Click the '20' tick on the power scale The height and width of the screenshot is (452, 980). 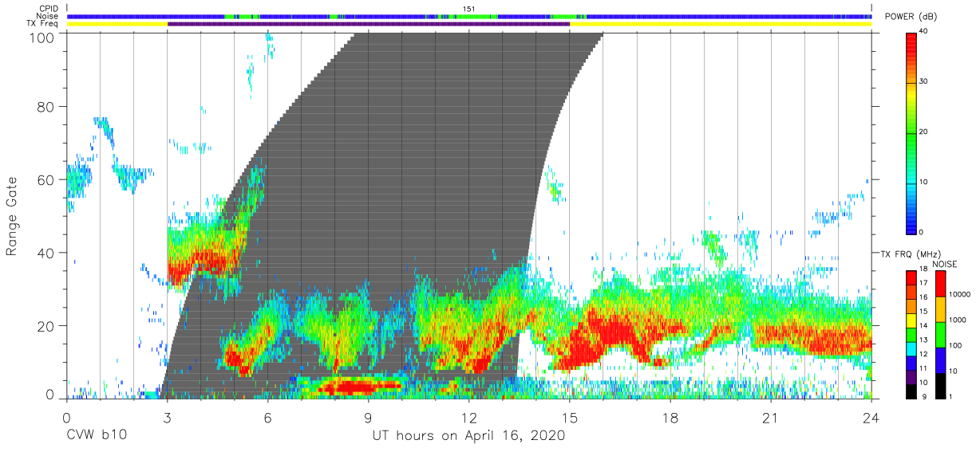925,132
